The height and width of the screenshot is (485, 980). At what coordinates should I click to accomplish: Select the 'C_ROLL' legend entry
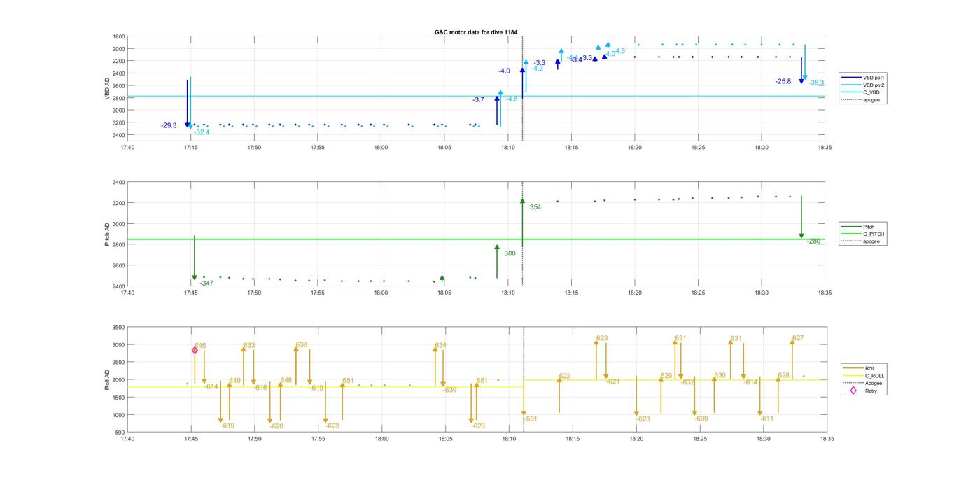pyautogui.click(x=874, y=376)
